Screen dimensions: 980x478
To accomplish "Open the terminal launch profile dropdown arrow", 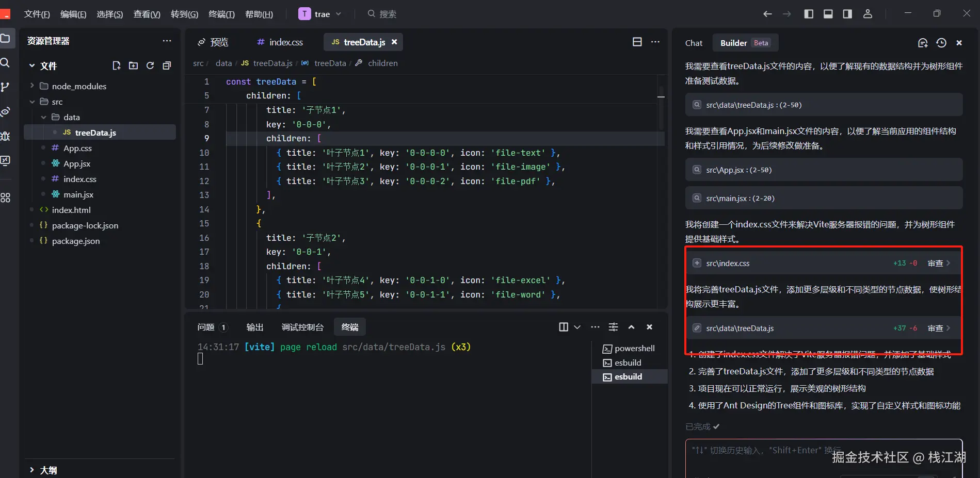I will 577,327.
